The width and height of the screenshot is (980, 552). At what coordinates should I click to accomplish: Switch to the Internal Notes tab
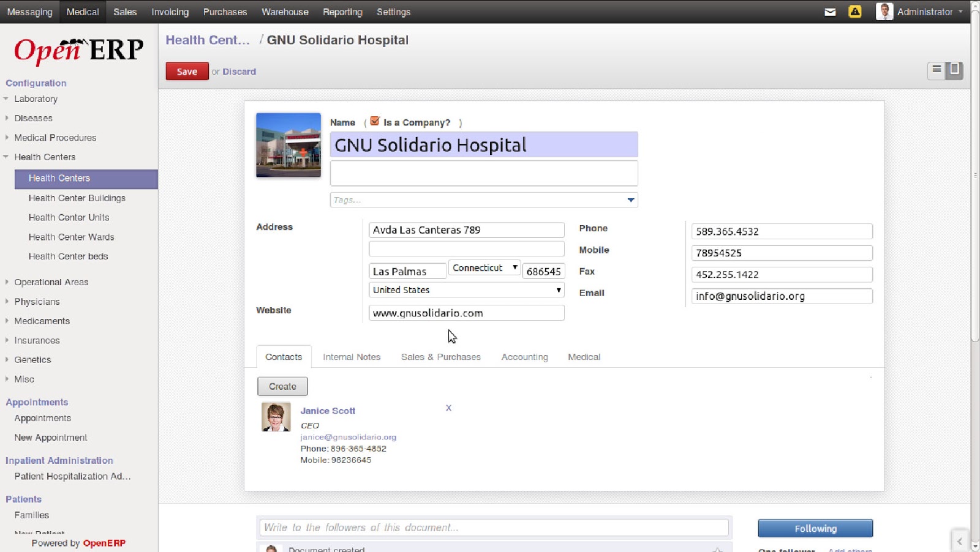(352, 357)
